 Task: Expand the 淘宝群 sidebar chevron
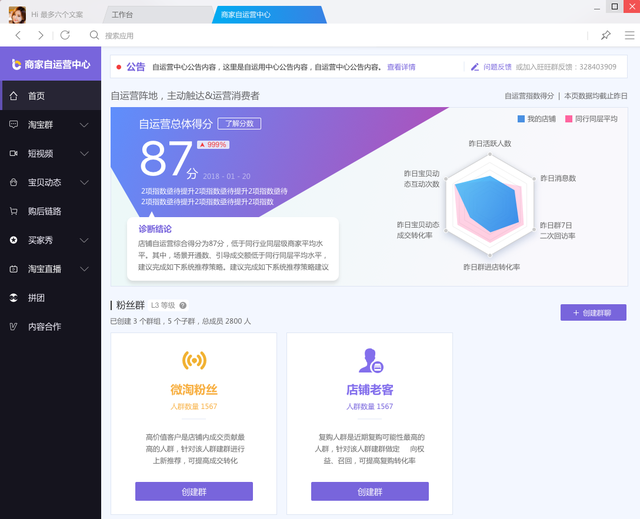84,124
